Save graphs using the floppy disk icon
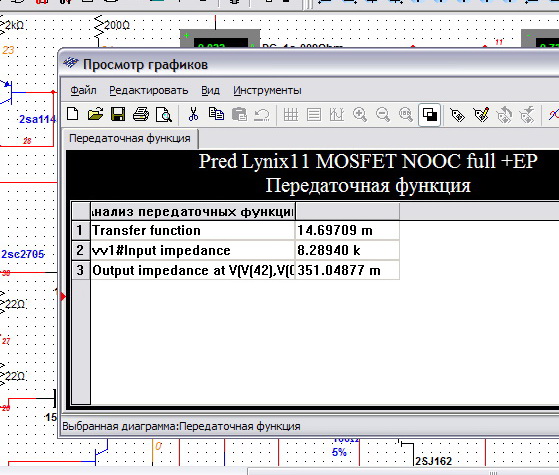The height and width of the screenshot is (475, 559). pos(118,114)
